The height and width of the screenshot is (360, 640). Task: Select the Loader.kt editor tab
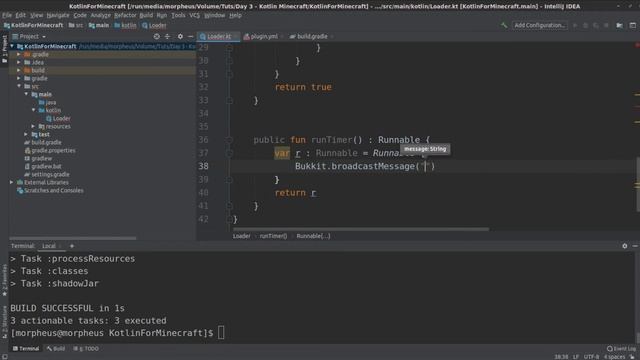[x=218, y=36]
